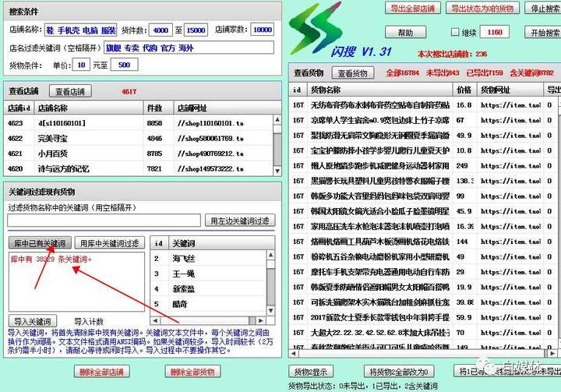Sort shops by 店铺网址 column header
The height and width of the screenshot is (392, 561).
(228, 108)
